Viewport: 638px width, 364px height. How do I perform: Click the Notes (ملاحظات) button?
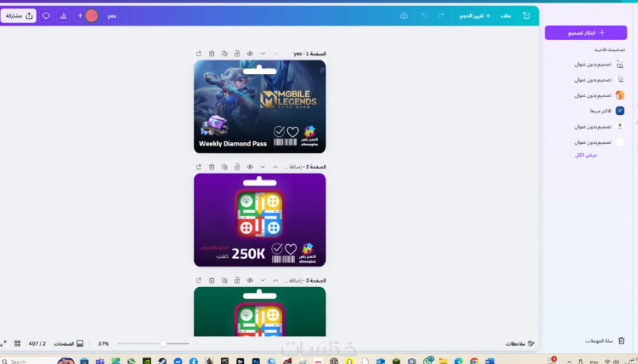coord(519,343)
